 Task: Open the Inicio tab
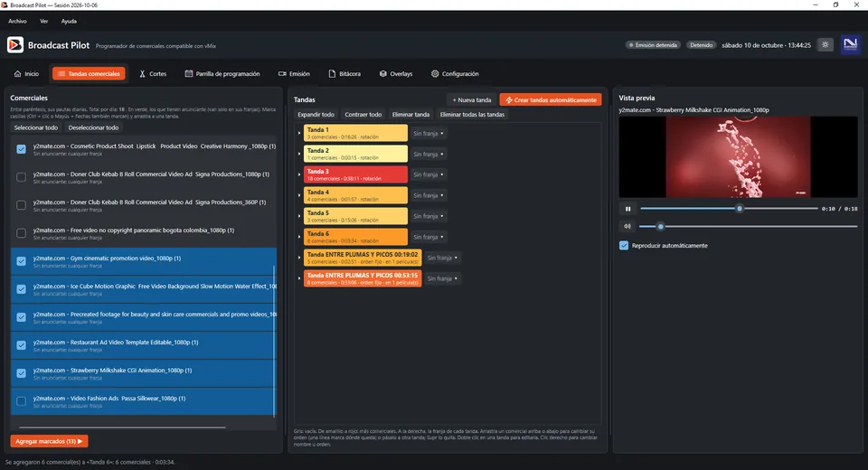[x=26, y=73]
